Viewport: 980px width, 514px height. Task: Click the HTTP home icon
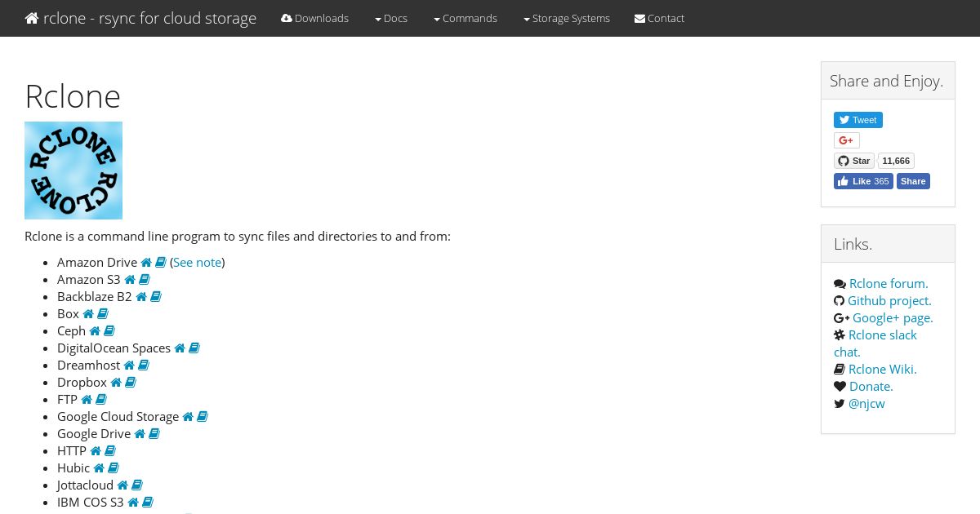click(x=96, y=451)
